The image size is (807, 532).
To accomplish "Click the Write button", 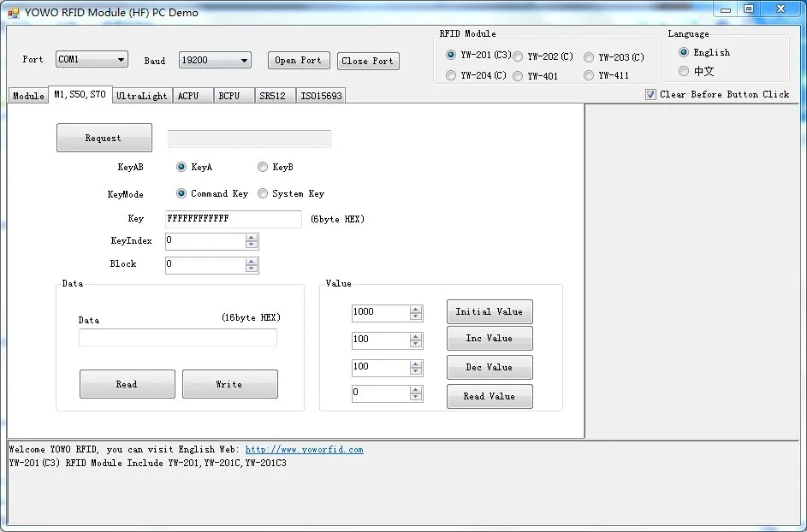I will (x=230, y=384).
